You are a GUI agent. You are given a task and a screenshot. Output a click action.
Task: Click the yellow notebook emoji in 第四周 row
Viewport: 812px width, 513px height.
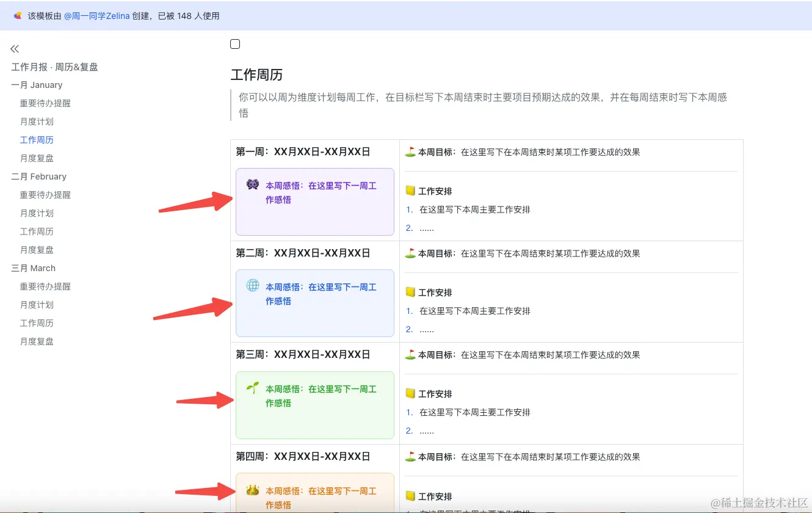point(410,495)
